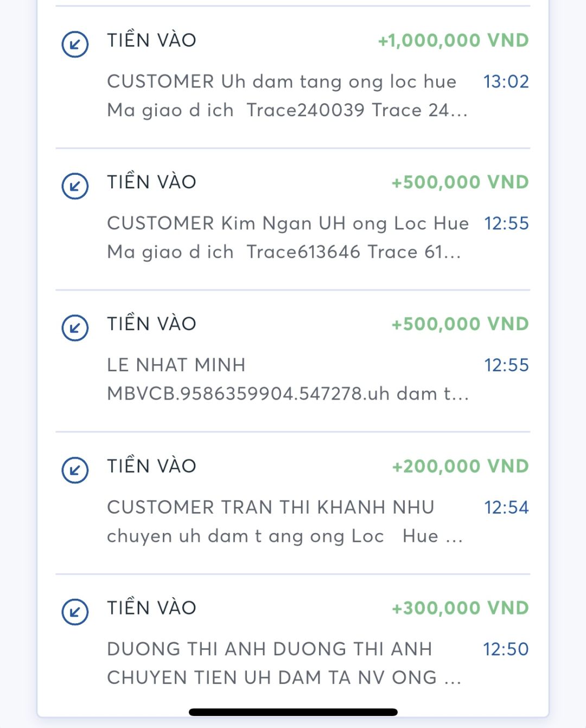
Task: Tap incoming arrow icon for 1,000,000 VND transaction
Action: coord(75,44)
